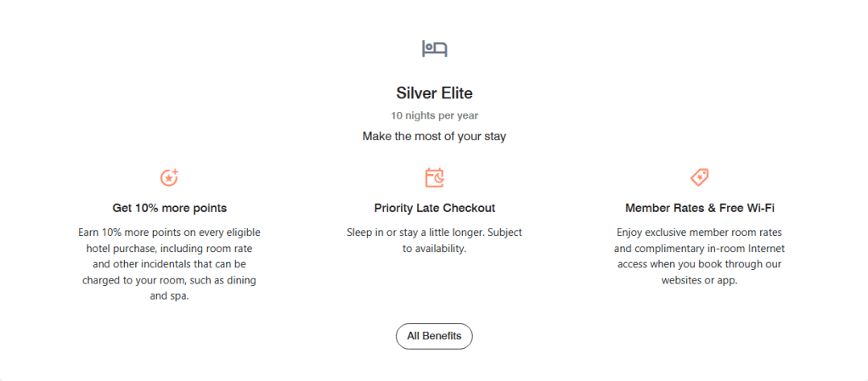
Task: Click the Silver Elite heading
Action: tap(434, 93)
